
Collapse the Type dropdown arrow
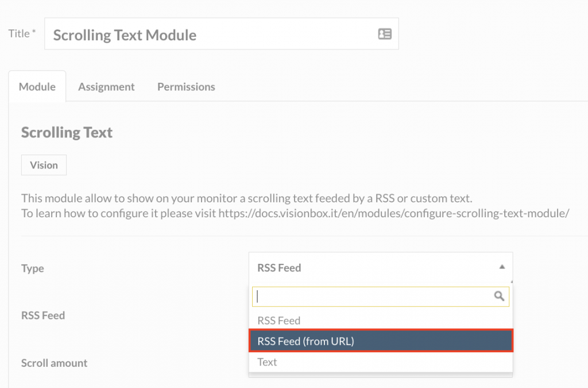pyautogui.click(x=502, y=267)
